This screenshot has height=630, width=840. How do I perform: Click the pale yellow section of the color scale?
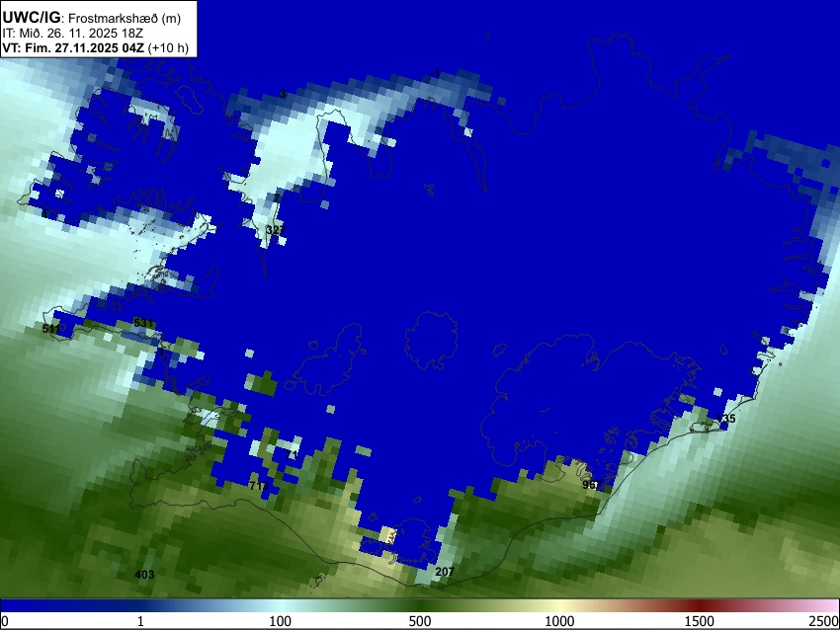click(559, 605)
